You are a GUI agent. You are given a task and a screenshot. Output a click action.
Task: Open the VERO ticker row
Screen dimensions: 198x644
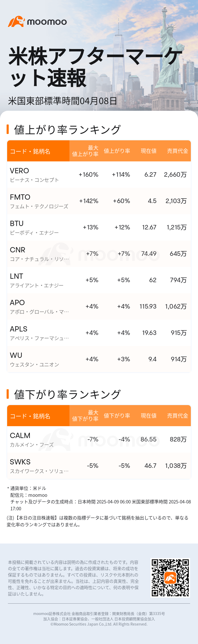[x=20, y=171]
